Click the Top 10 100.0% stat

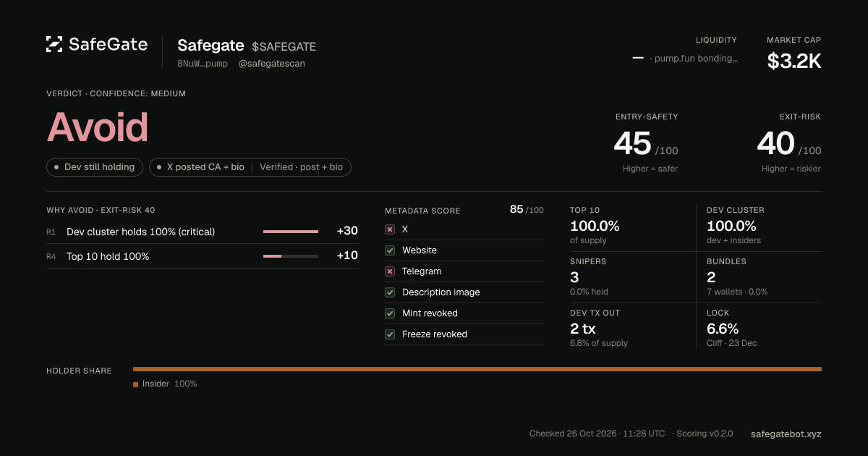(x=595, y=226)
